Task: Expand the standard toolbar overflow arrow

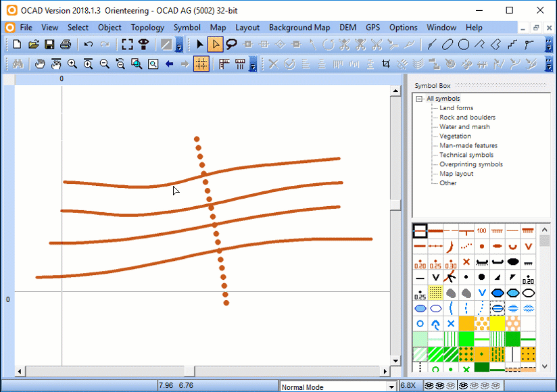Action: [x=179, y=45]
